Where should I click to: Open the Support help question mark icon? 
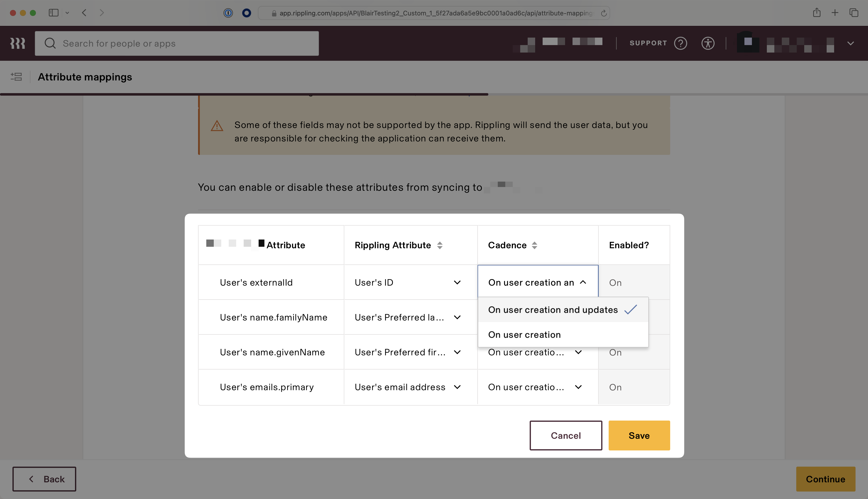pyautogui.click(x=681, y=43)
